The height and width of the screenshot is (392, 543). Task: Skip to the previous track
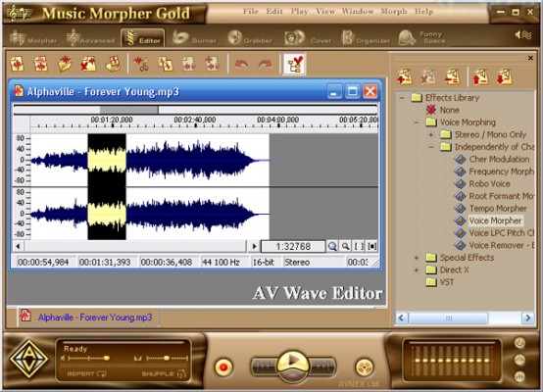(x=264, y=367)
